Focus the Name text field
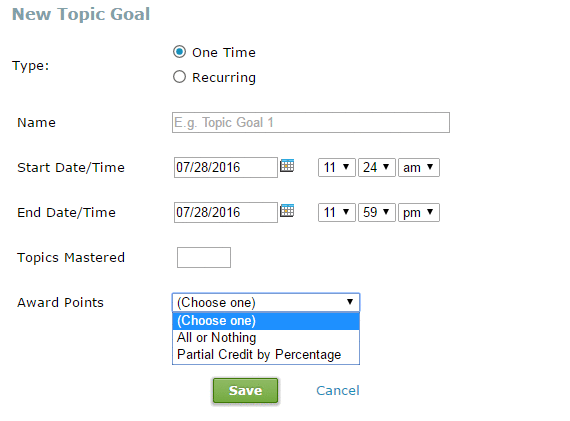Viewport: 570px width, 421px height. 311,123
